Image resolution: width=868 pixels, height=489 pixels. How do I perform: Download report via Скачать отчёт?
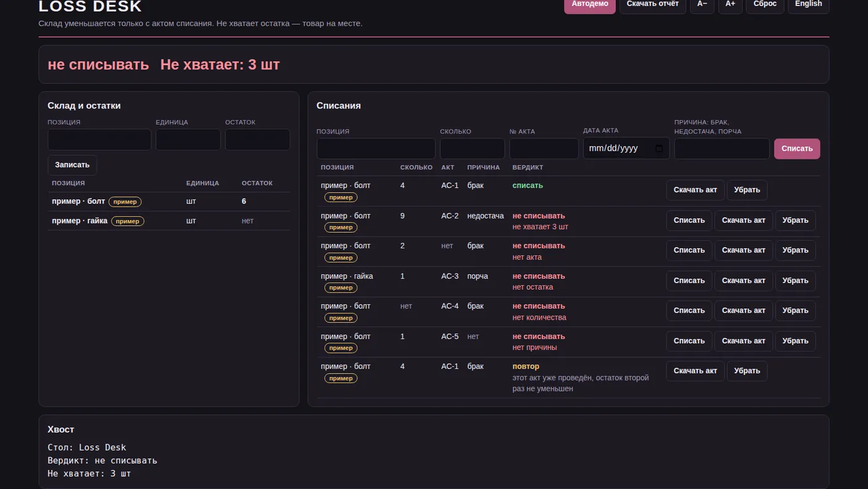653,4
